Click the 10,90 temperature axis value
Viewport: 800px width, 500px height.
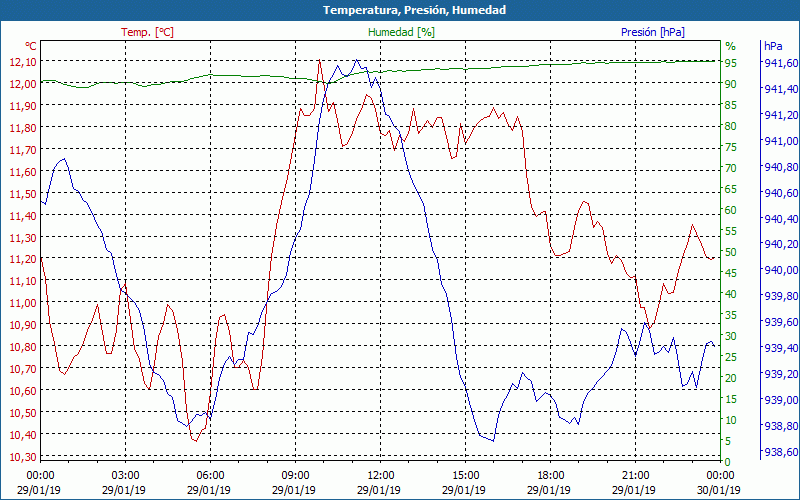click(23, 324)
